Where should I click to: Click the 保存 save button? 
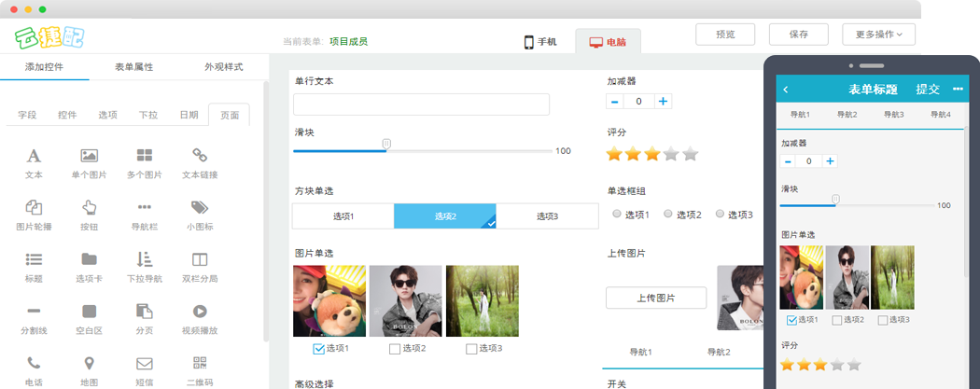point(798,35)
